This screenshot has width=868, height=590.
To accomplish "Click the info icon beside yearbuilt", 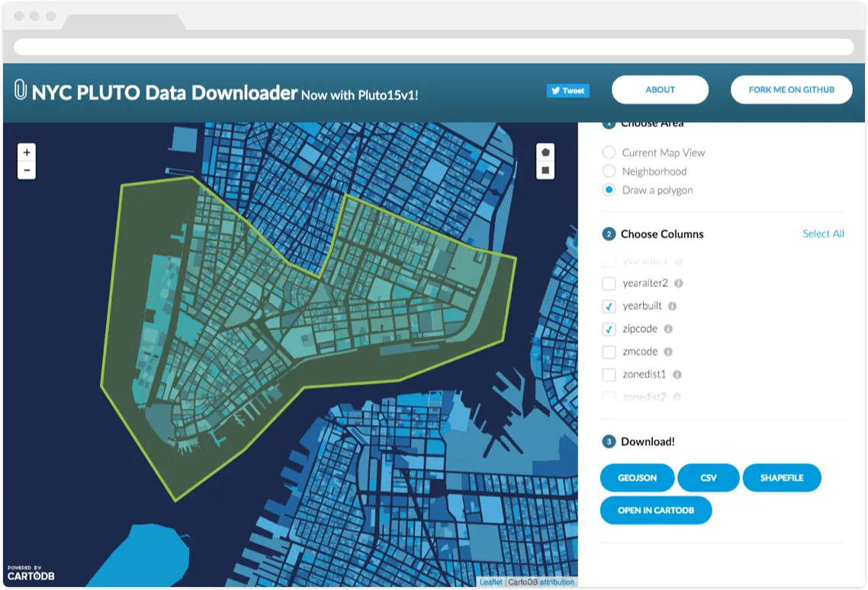I will pos(672,306).
